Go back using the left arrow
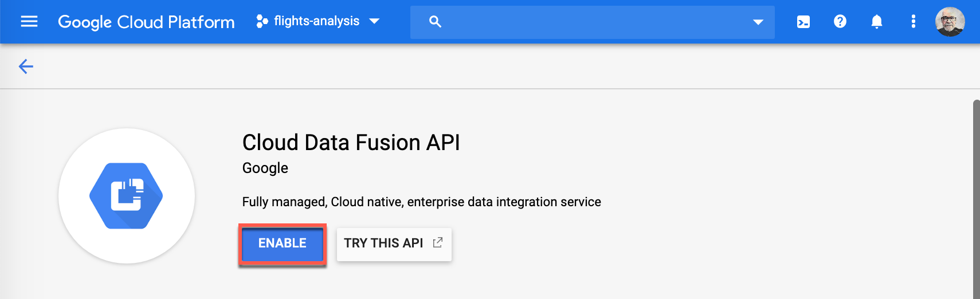The width and height of the screenshot is (980, 299). point(26,66)
